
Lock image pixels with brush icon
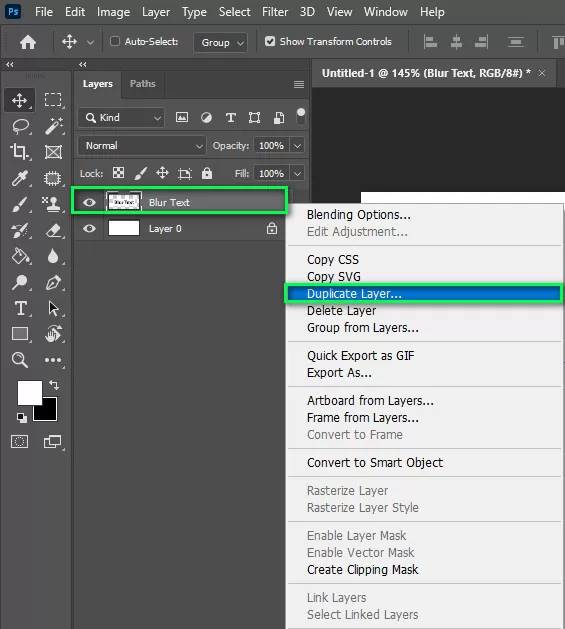[140, 173]
